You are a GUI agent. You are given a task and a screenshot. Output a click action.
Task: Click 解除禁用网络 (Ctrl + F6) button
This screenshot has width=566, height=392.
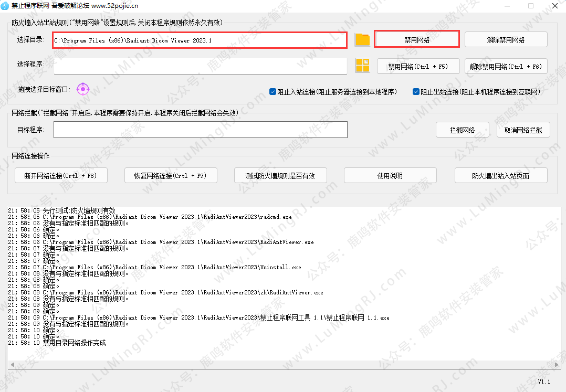(x=506, y=67)
